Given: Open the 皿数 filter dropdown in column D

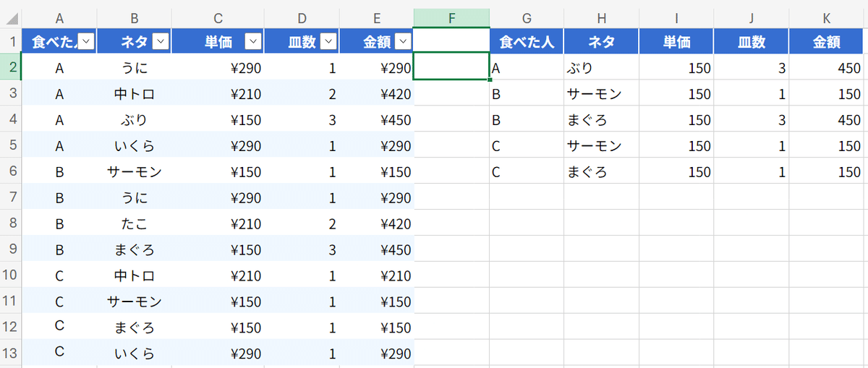Looking at the screenshot, I should (x=328, y=43).
